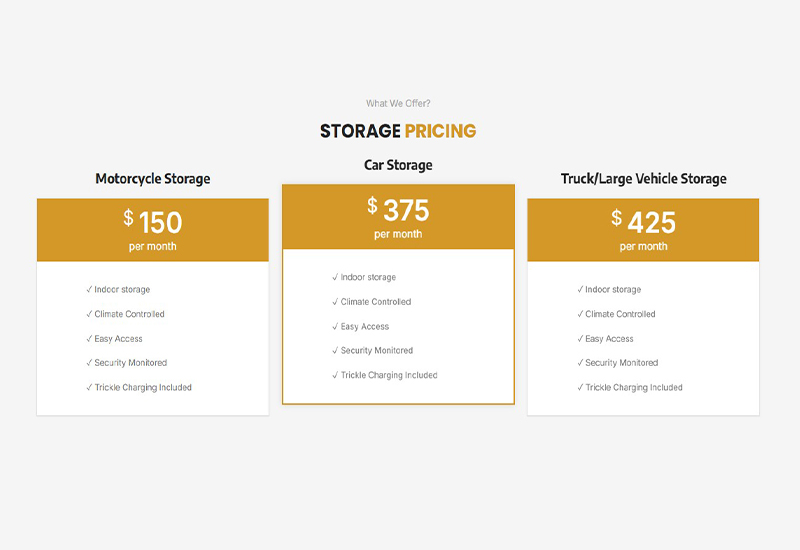This screenshot has width=800, height=550.
Task: Click Security Monitored in Truck plan
Action: pyautogui.click(x=621, y=363)
